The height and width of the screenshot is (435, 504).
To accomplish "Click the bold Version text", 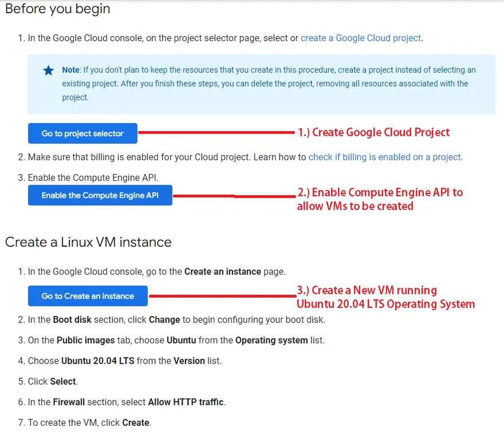I will click(x=189, y=361).
